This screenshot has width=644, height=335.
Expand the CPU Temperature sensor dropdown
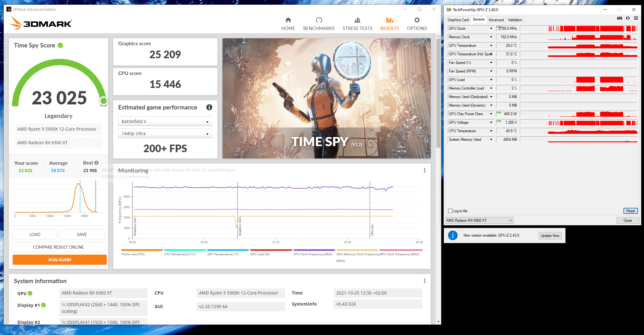click(x=491, y=131)
